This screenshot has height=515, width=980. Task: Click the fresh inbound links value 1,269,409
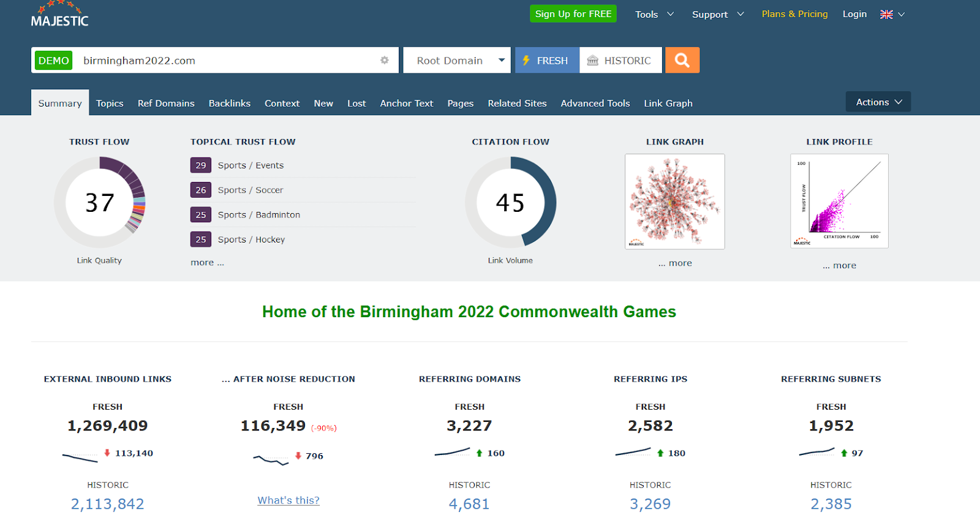[x=108, y=426]
